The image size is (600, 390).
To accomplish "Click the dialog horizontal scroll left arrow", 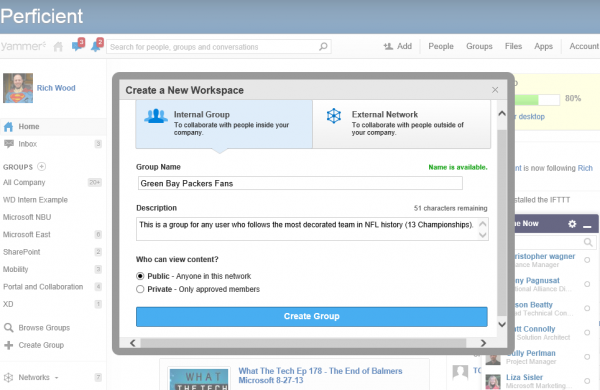I will (x=132, y=343).
